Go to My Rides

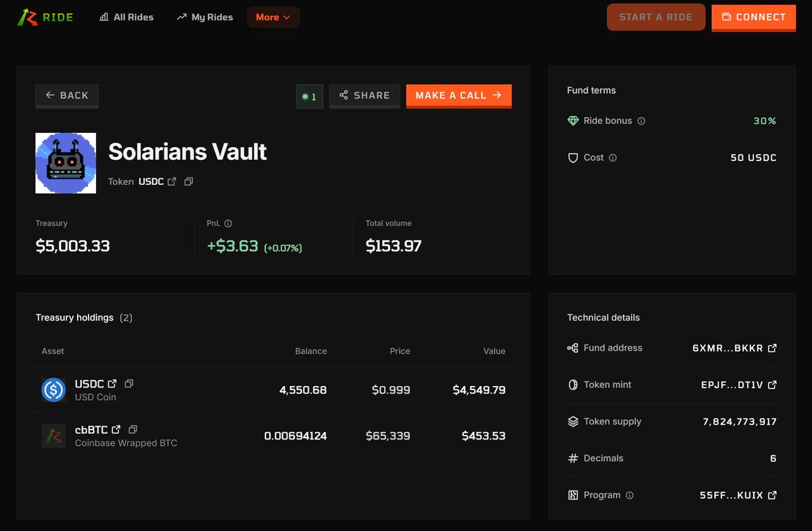coord(205,17)
